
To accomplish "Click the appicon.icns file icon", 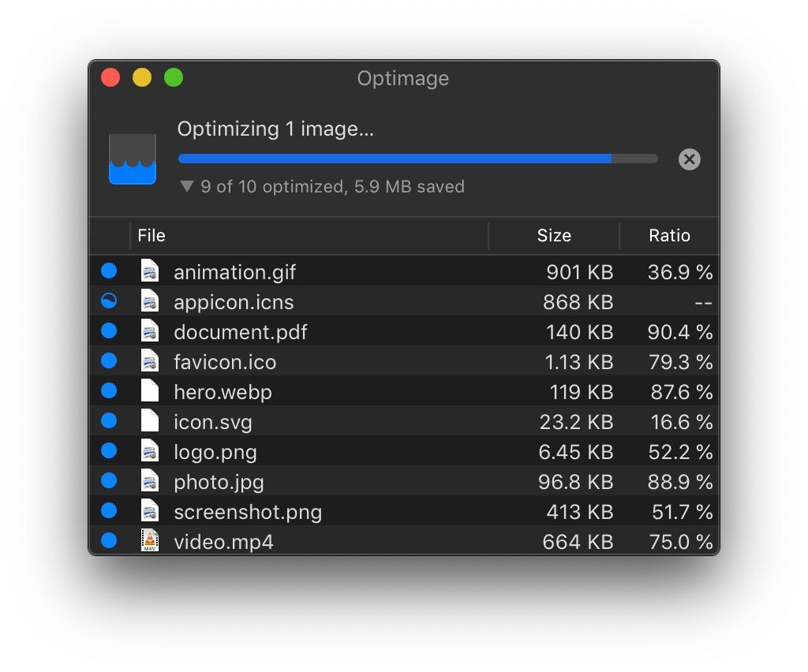I will [150, 301].
